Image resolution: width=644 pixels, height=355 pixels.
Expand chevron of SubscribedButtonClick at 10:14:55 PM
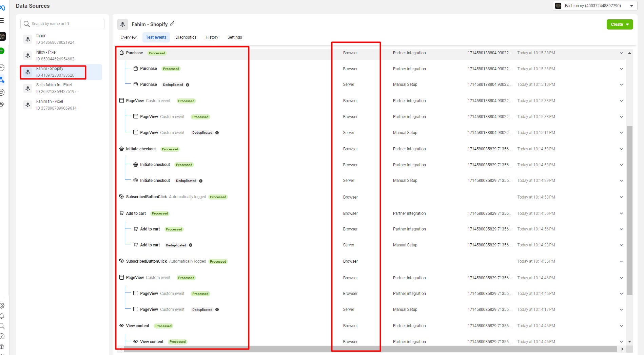[621, 261]
